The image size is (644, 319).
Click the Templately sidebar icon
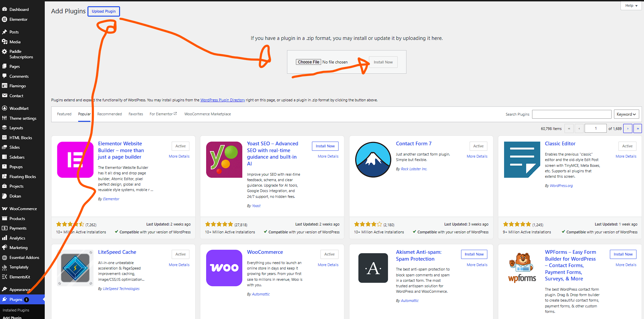coord(4,267)
